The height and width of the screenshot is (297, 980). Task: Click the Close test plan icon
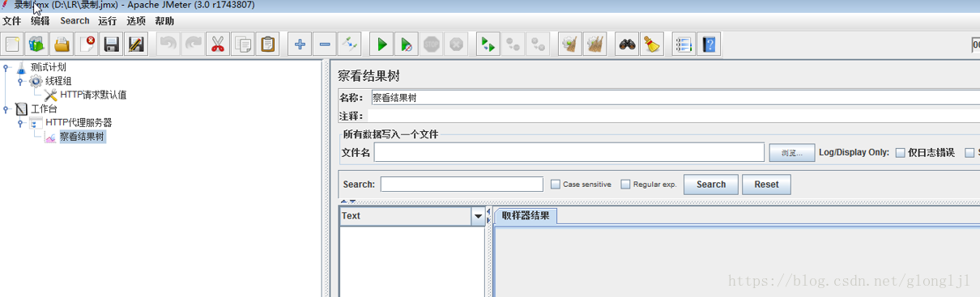point(87,44)
